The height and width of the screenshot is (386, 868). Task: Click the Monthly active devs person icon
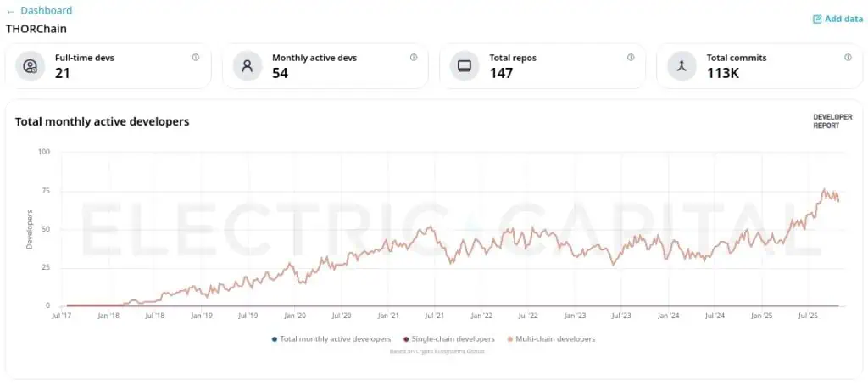point(248,65)
